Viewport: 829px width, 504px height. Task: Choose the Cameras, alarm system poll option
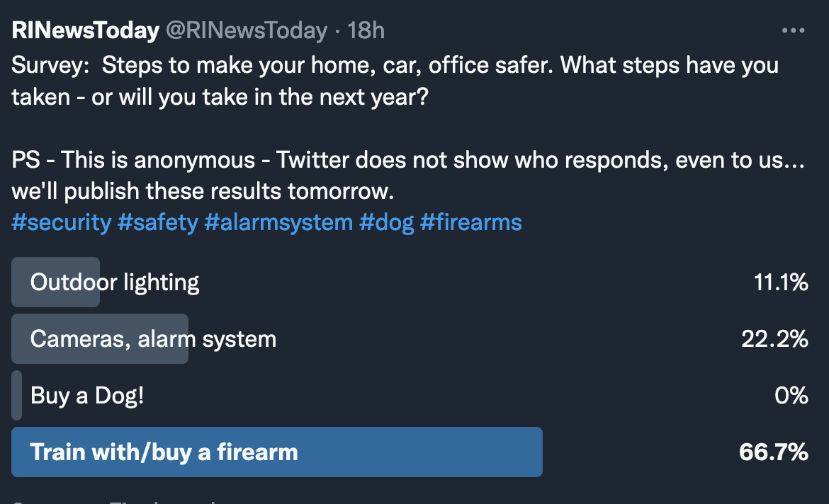pos(153,339)
